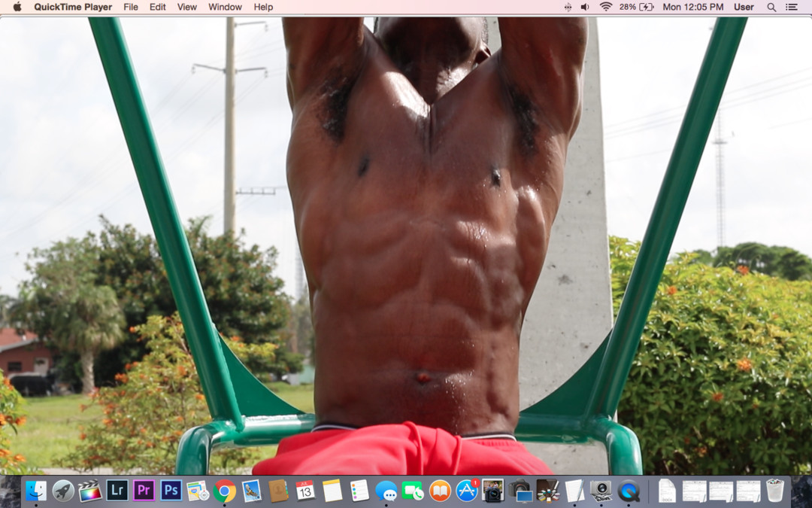Click the QuickTime Player dock icon
The height and width of the screenshot is (508, 812).
coord(629,491)
